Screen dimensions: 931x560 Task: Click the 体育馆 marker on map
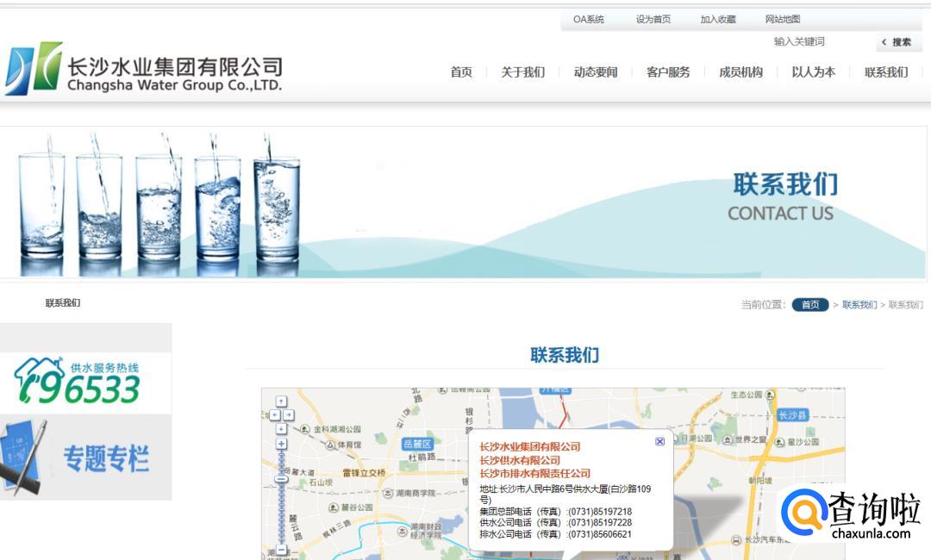(344, 445)
